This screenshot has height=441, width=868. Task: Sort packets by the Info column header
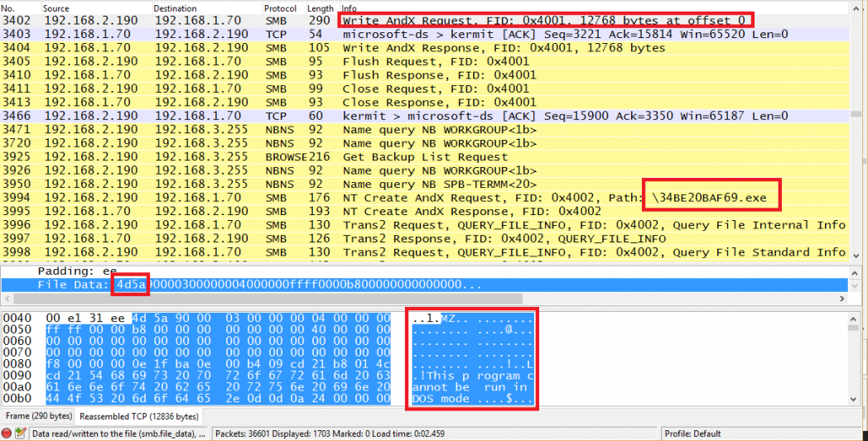click(350, 8)
